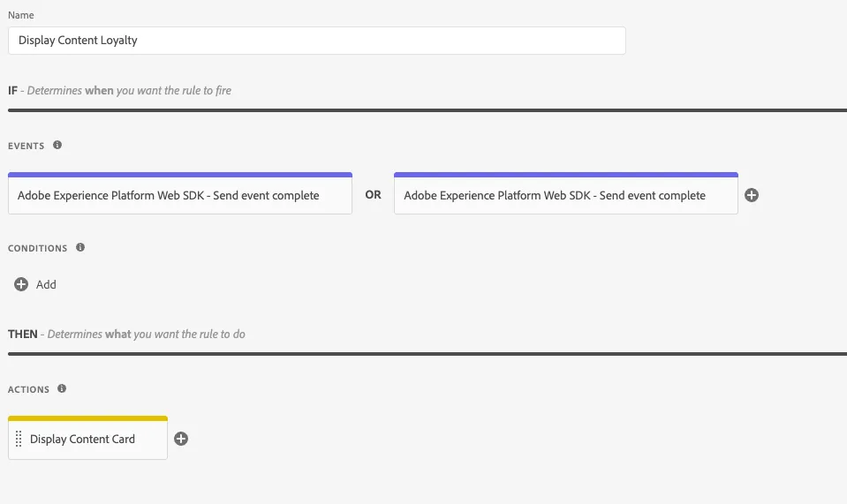Click the Events info icon

(57, 145)
